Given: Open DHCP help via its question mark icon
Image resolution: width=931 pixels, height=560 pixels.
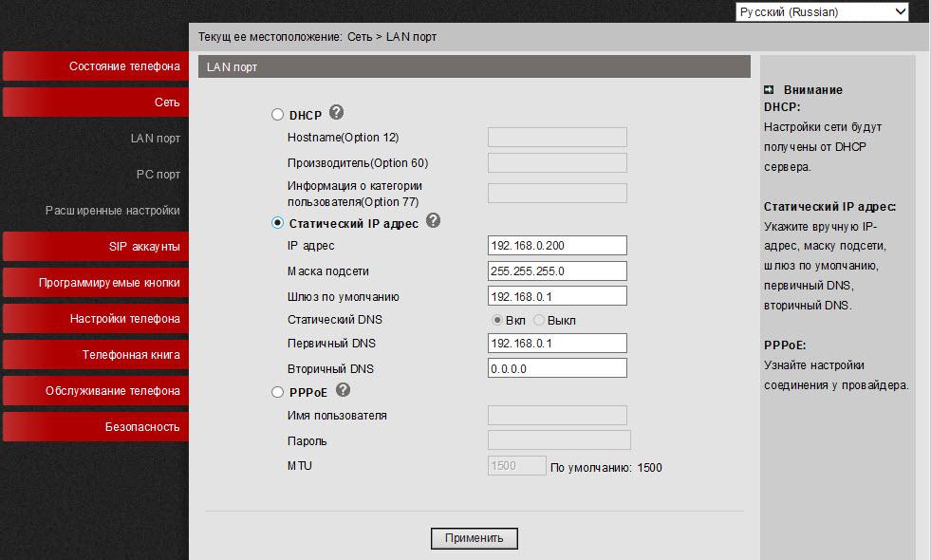Looking at the screenshot, I should click(x=335, y=112).
